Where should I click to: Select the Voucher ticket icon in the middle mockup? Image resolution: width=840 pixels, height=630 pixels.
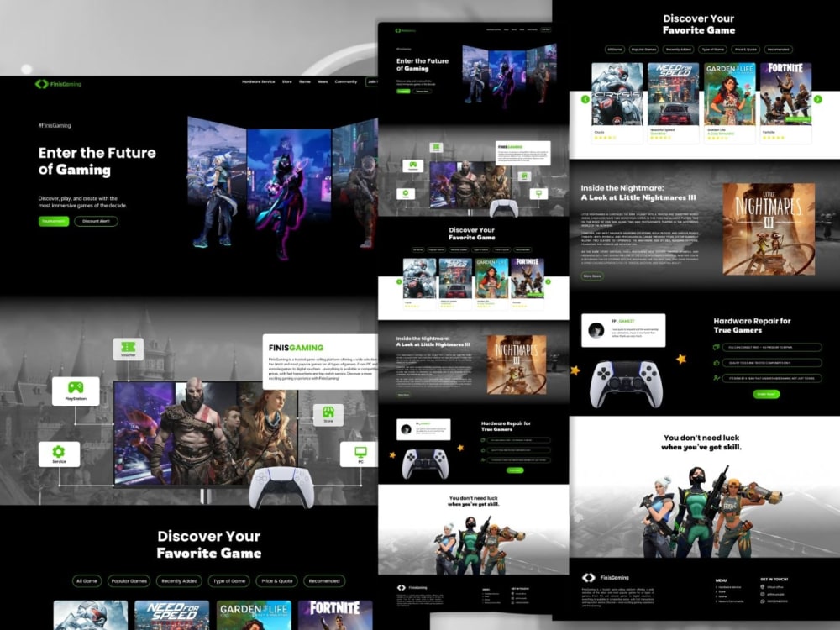436,147
